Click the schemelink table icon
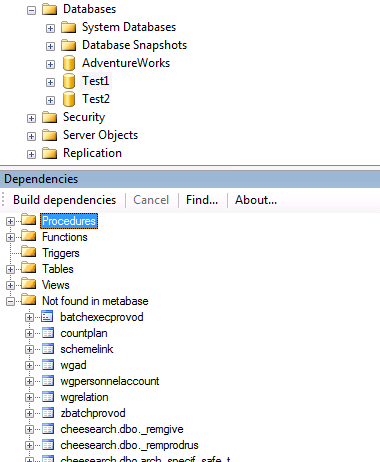This screenshot has height=462, width=380. coord(48,349)
